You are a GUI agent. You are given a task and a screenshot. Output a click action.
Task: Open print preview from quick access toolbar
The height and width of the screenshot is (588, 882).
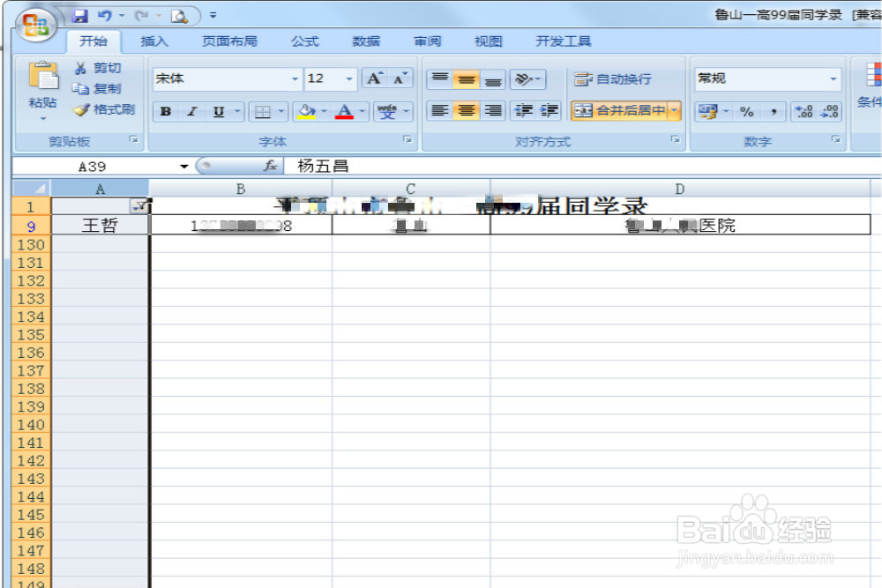179,16
